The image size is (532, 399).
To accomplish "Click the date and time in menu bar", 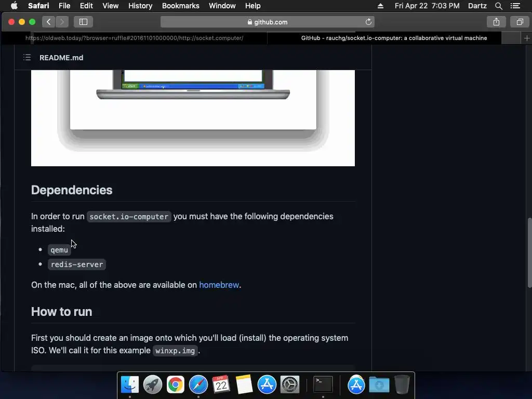I will click(x=427, y=6).
